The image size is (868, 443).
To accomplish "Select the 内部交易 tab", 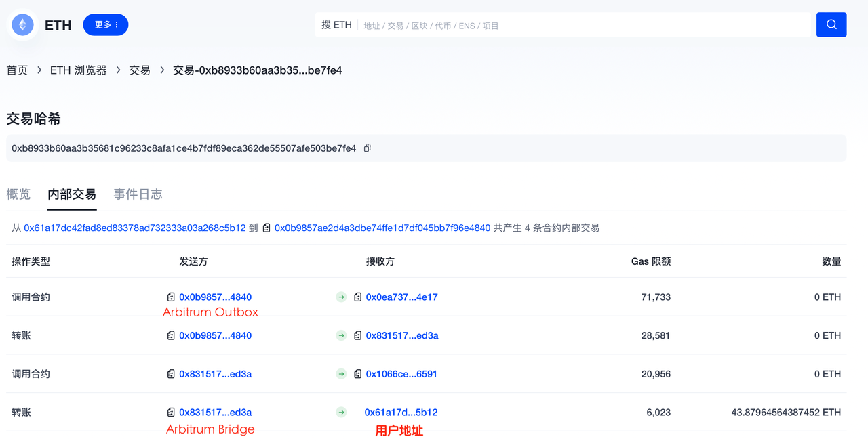I will coord(72,194).
